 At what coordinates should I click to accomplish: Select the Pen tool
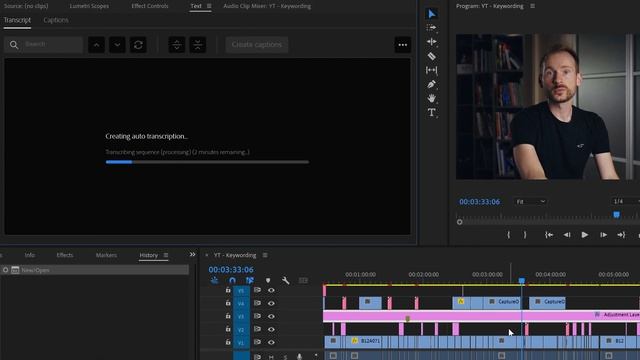(x=431, y=84)
